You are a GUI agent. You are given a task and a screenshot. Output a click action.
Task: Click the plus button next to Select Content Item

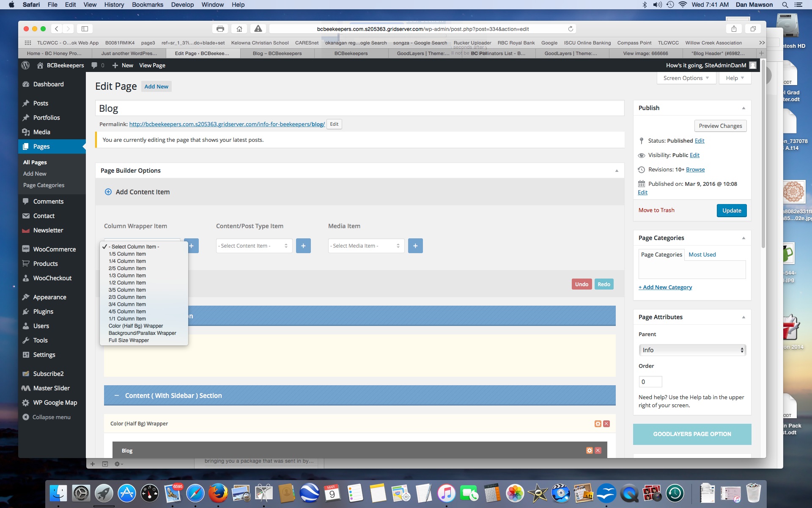pyautogui.click(x=303, y=246)
